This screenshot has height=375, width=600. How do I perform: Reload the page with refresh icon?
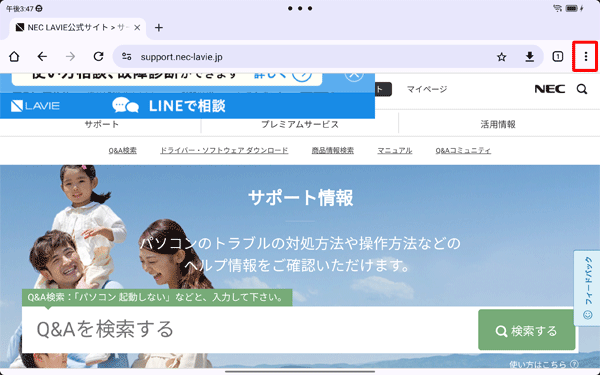pos(99,57)
